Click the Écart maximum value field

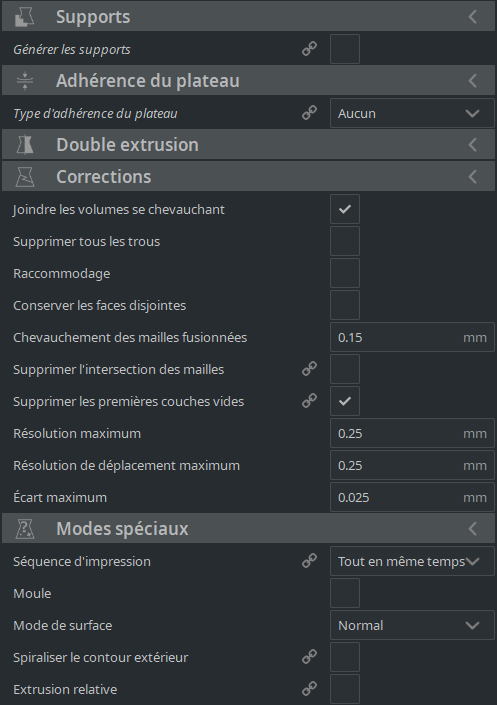coord(412,497)
